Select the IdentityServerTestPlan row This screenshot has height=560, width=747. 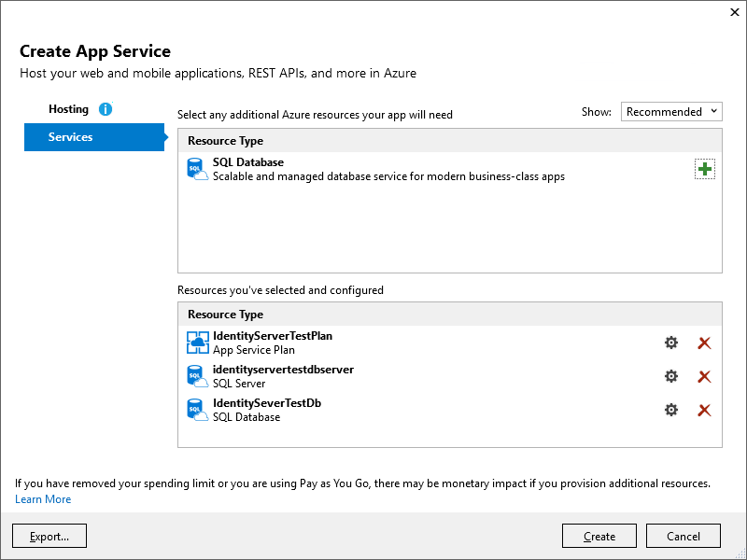coord(450,343)
